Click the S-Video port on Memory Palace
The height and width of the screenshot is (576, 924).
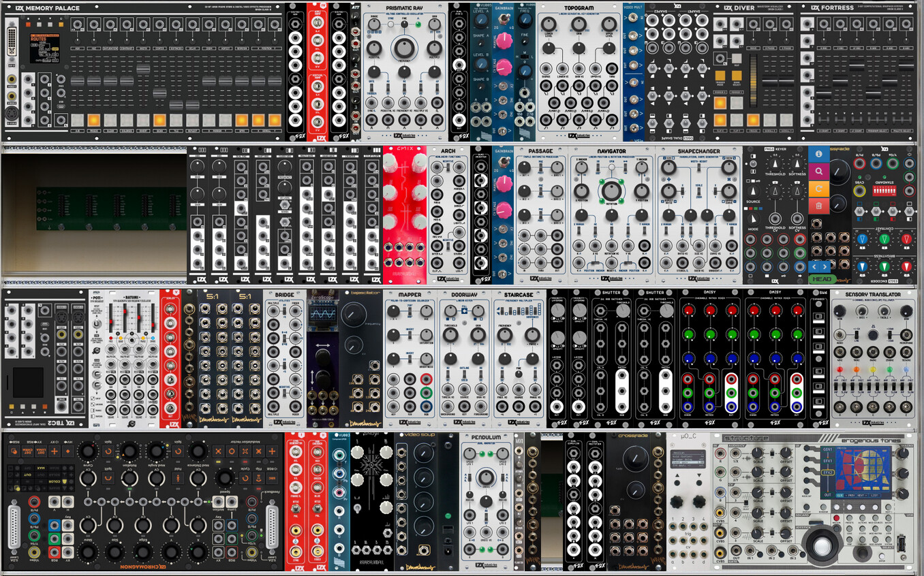[x=12, y=112]
